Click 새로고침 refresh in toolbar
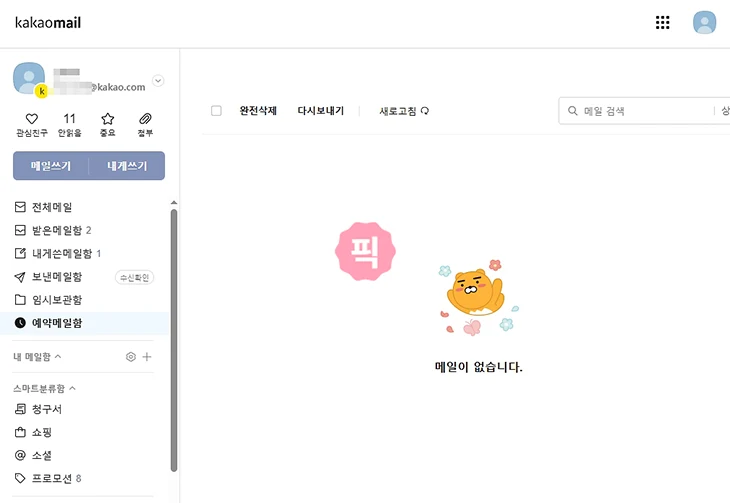 404,111
